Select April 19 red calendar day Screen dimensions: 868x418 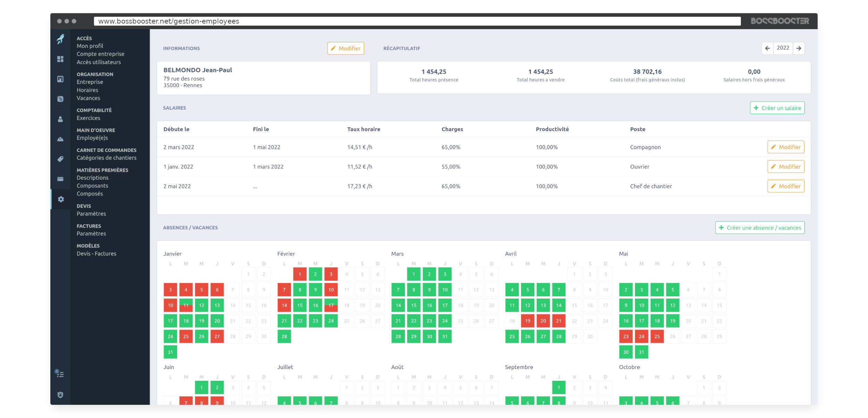528,321
